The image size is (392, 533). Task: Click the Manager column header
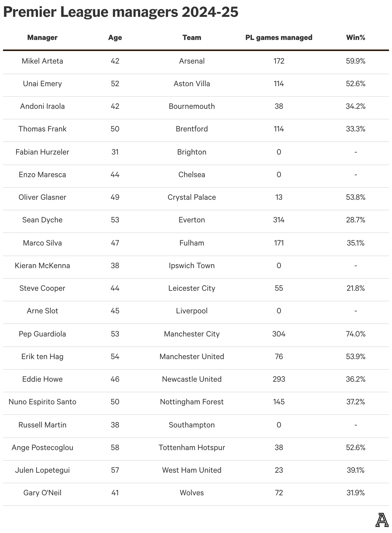42,38
